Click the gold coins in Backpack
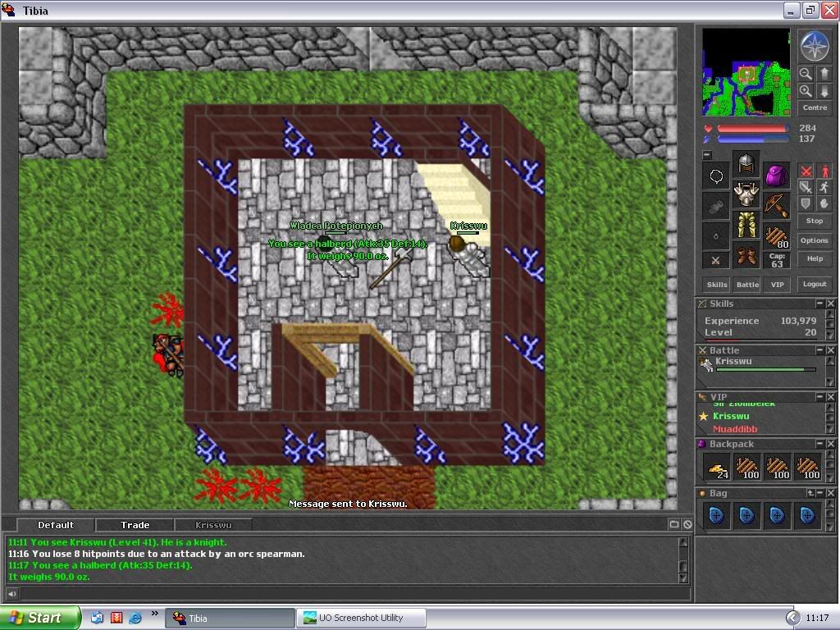Screen dimensions: 840x630 [x=717, y=468]
